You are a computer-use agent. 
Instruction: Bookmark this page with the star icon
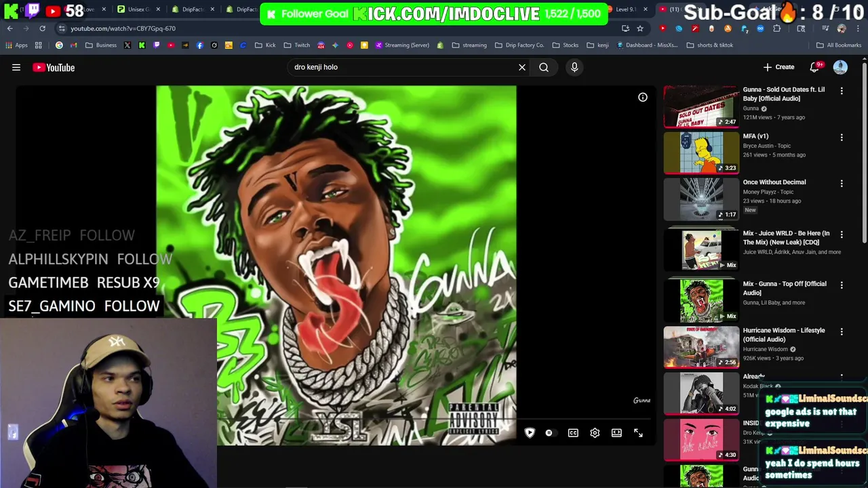[x=639, y=28]
